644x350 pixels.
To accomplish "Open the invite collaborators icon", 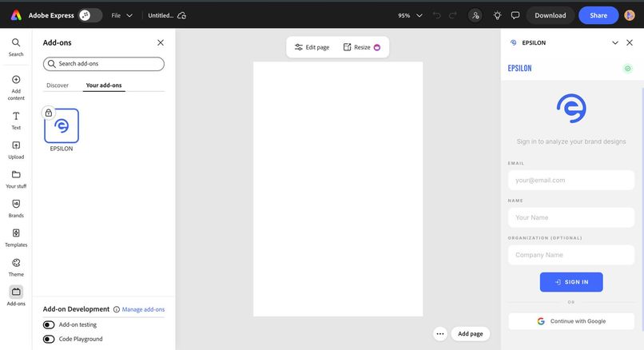I will (x=475, y=16).
